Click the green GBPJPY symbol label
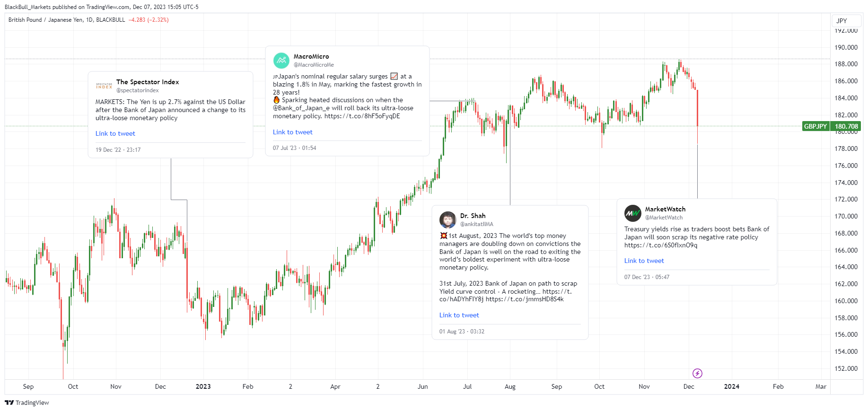The height and width of the screenshot is (411, 868). point(815,126)
